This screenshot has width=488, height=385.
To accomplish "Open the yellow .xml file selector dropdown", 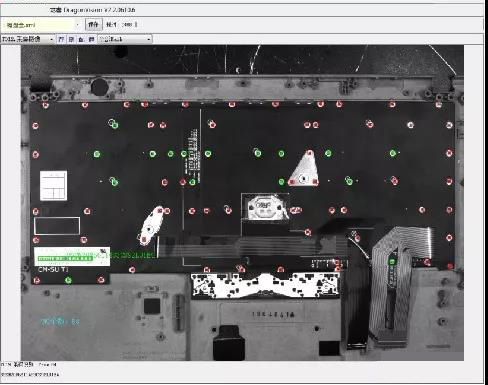I will pyautogui.click(x=42, y=25).
